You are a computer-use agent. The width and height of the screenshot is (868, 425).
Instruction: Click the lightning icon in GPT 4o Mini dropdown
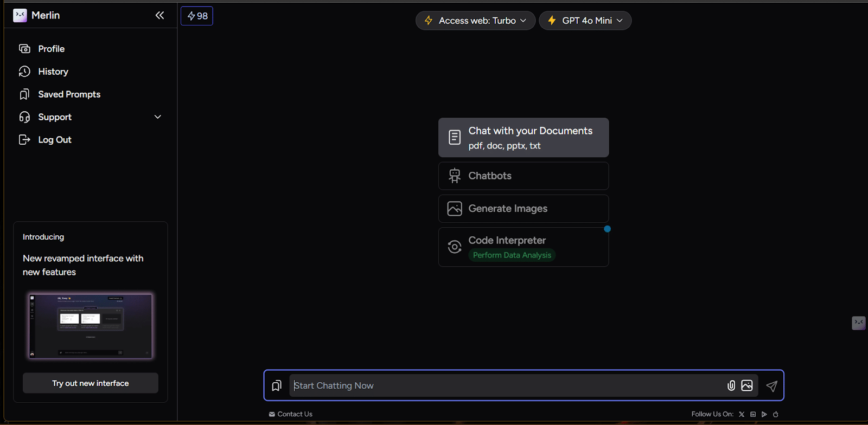pyautogui.click(x=552, y=21)
